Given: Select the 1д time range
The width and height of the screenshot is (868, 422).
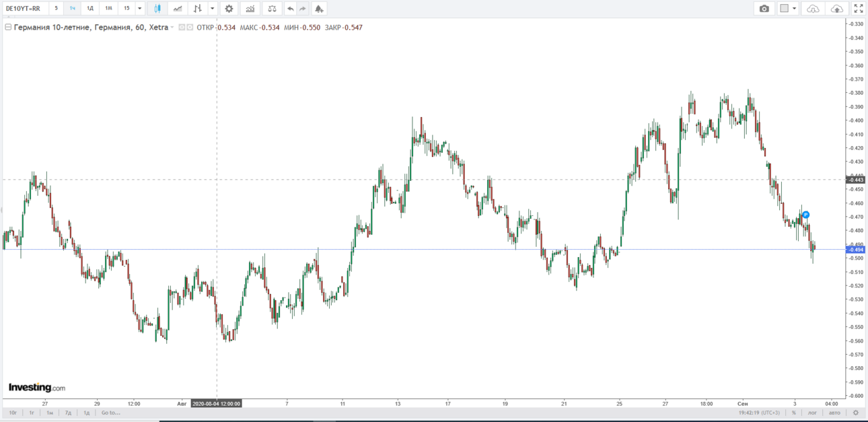Looking at the screenshot, I should tap(86, 413).
